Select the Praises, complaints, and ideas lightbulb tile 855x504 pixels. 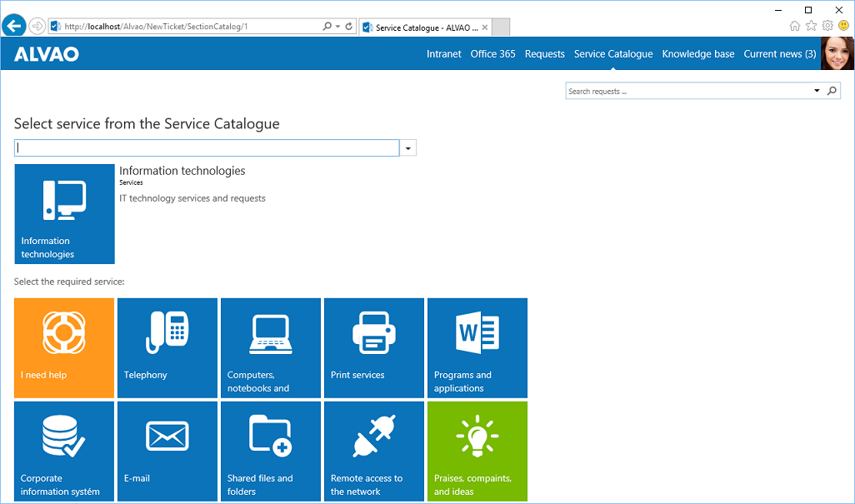477,451
